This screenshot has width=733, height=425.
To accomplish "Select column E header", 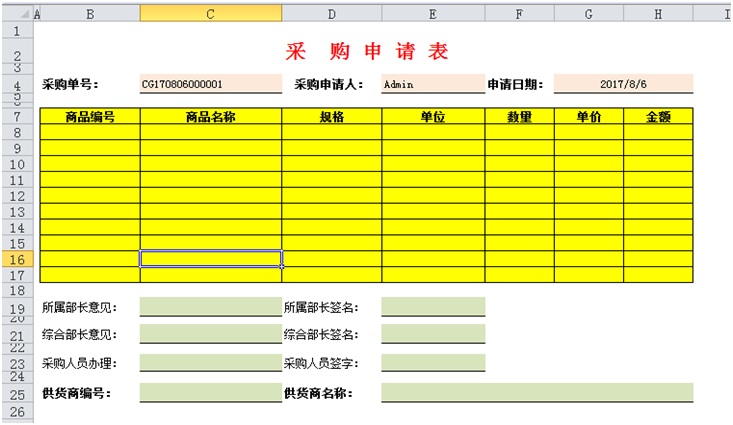I will (432, 14).
